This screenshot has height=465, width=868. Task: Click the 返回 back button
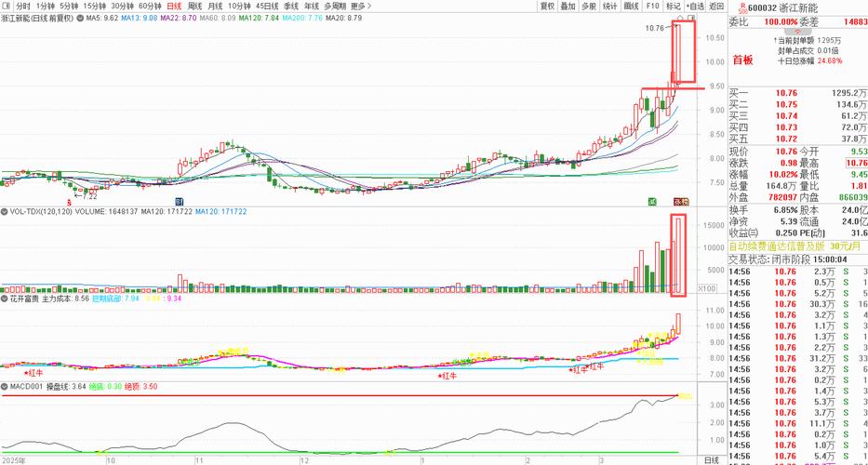714,6
